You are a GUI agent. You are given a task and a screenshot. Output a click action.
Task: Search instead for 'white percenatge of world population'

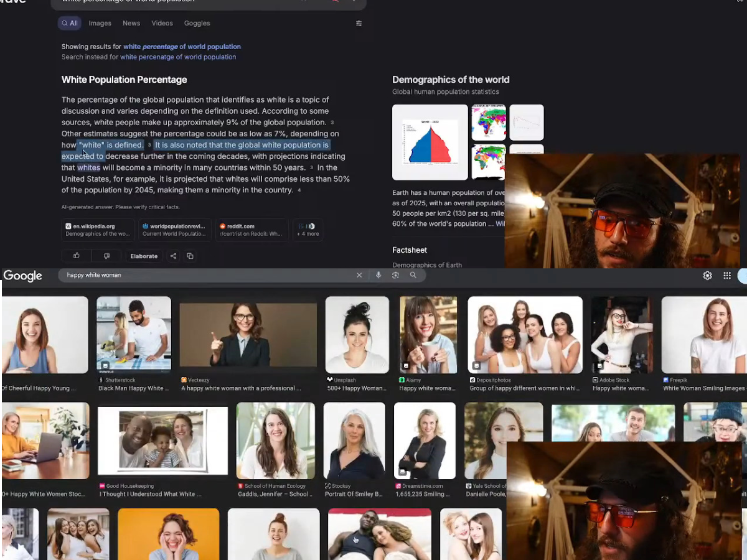(178, 57)
